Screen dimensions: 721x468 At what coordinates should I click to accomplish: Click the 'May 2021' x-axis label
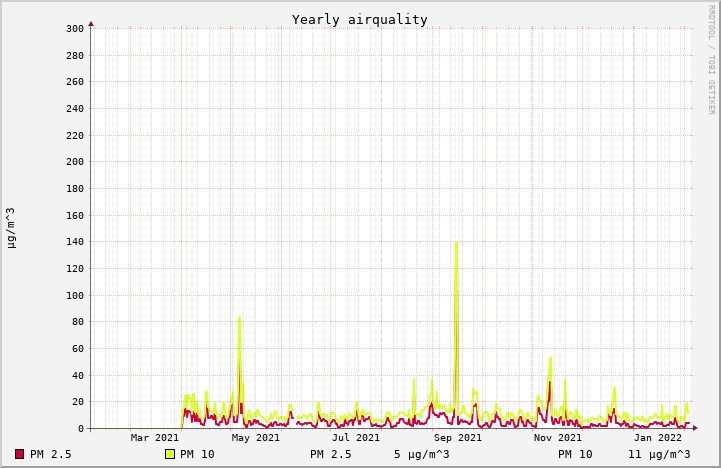click(x=255, y=438)
